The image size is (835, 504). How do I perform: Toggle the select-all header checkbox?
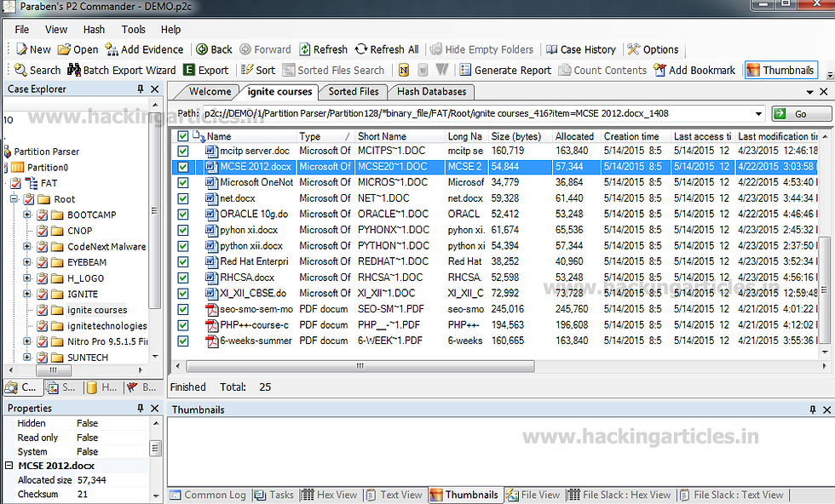(x=182, y=136)
